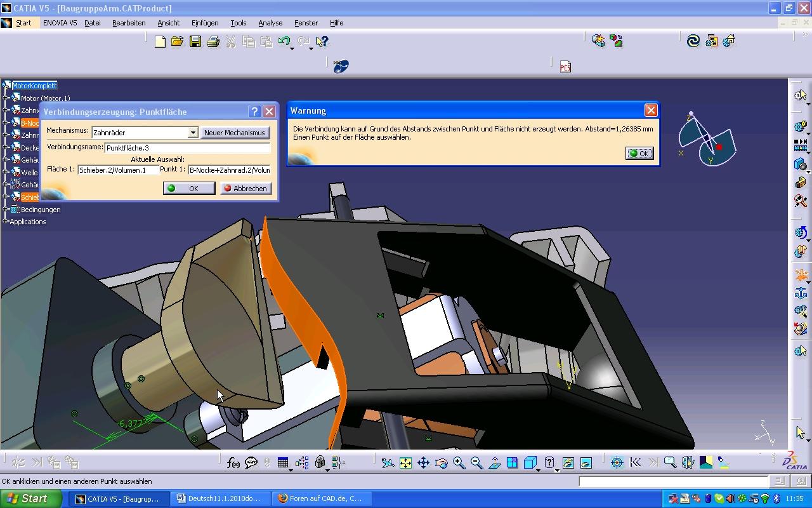Open the ENOVIA V5 menu

(x=60, y=23)
